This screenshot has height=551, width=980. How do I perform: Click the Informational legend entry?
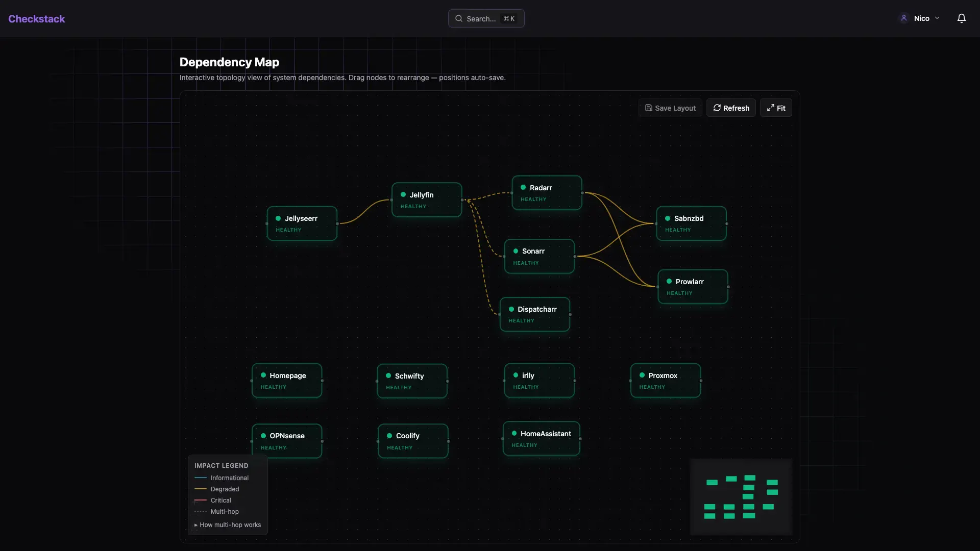click(x=222, y=478)
